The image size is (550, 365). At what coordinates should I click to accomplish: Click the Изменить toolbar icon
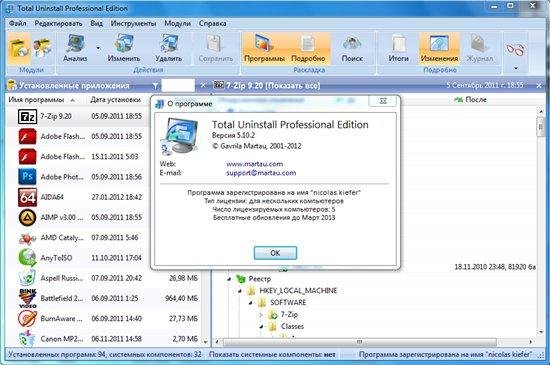(123, 49)
